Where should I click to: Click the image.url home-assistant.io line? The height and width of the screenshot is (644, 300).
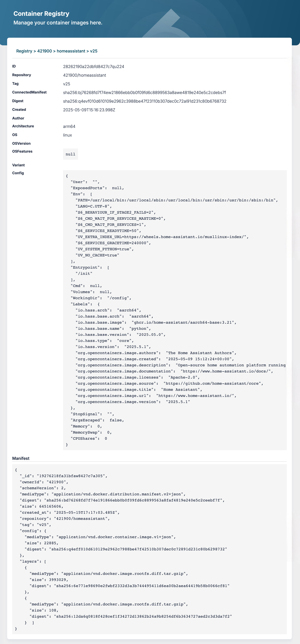[x=156, y=396]
